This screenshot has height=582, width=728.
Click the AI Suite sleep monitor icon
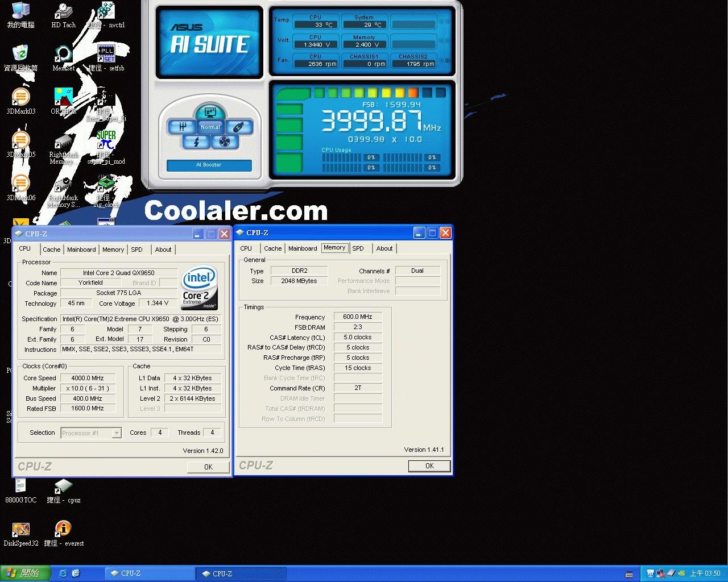[210, 111]
